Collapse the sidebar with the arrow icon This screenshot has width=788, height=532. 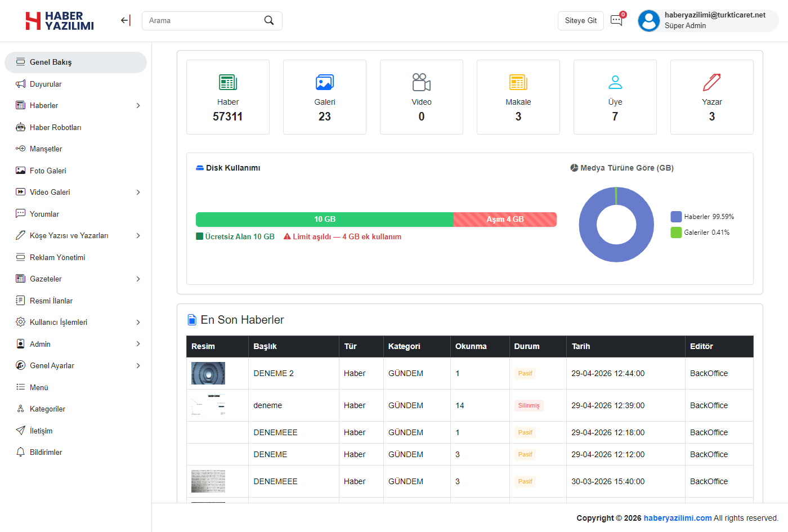[x=126, y=21]
